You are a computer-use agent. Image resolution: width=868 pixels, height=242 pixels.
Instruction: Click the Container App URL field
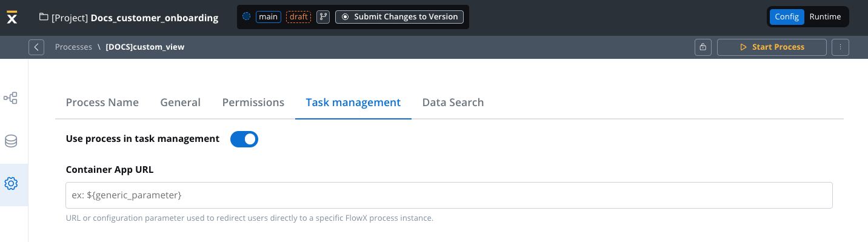[449, 195]
